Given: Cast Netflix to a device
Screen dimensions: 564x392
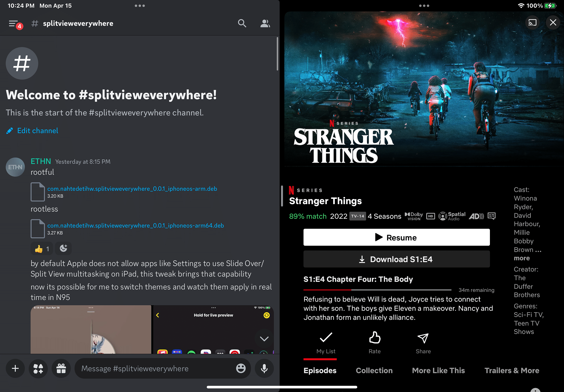Looking at the screenshot, I should pos(532,23).
